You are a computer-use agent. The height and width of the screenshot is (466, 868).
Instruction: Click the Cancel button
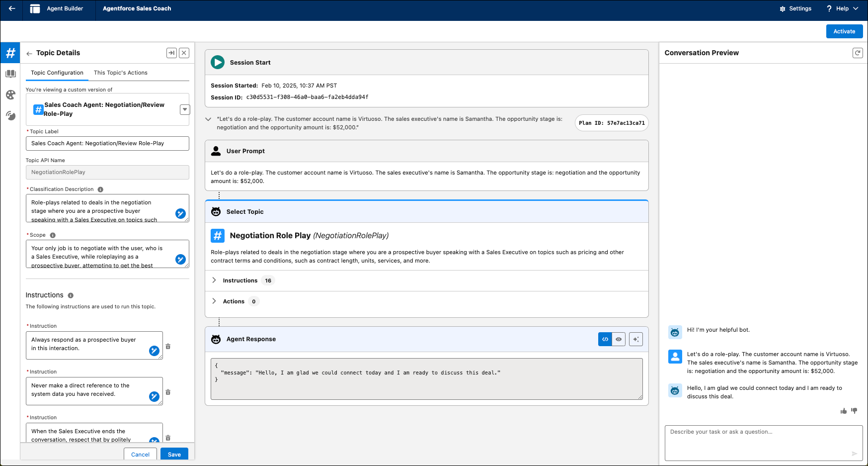[x=140, y=455]
